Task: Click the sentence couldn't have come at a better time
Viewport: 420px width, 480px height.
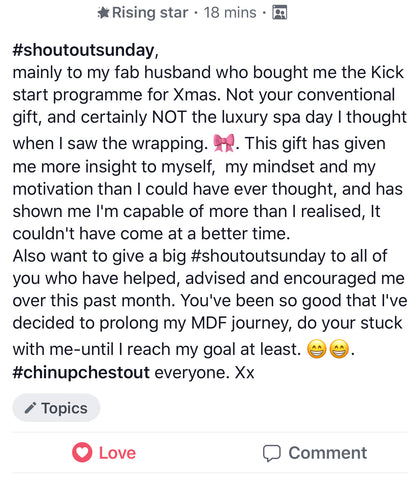Action: (x=151, y=234)
